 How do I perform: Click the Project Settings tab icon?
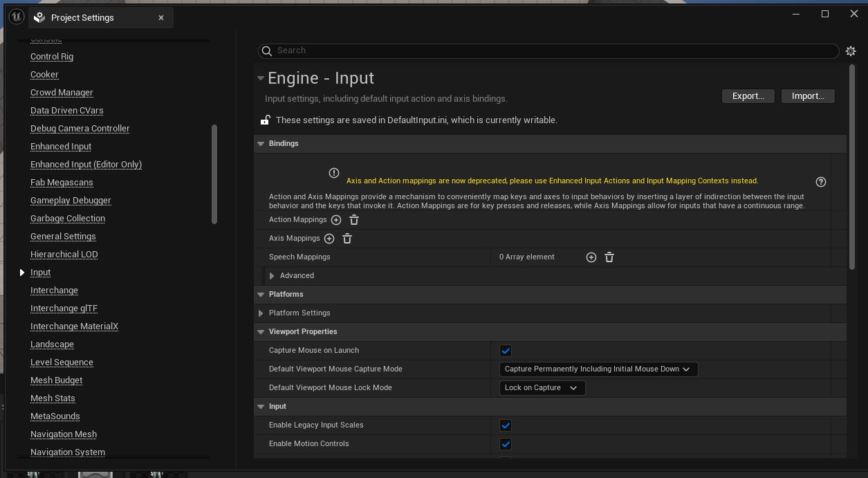tap(40, 17)
